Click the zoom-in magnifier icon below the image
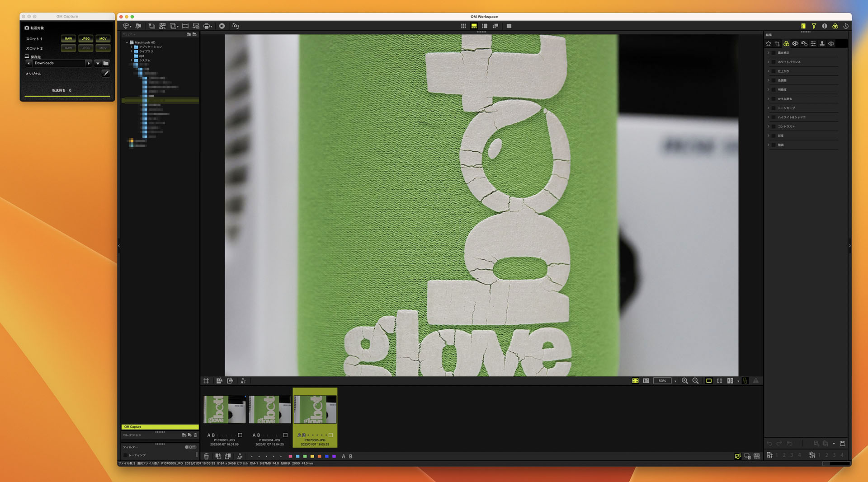This screenshot has height=482, width=868. click(684, 381)
